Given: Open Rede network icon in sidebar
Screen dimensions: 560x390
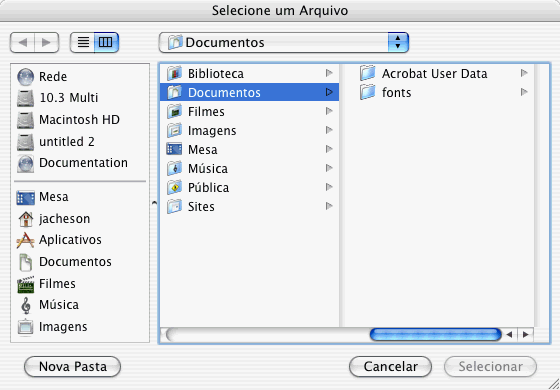Looking at the screenshot, I should [x=25, y=76].
